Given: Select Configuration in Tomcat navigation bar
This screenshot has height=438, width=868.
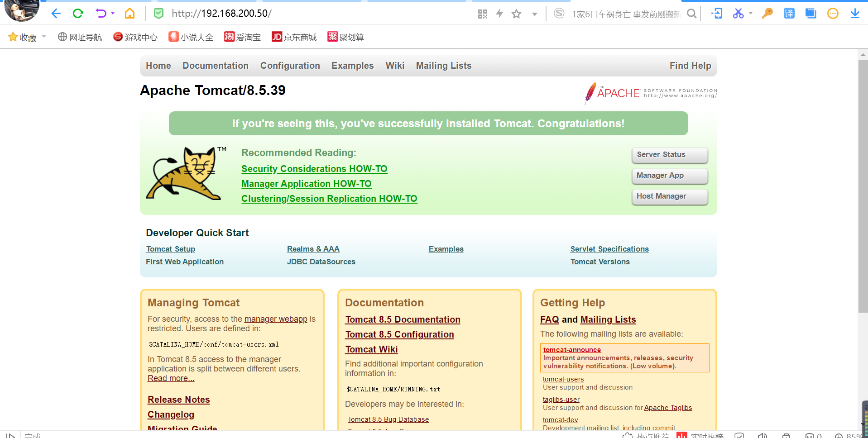Looking at the screenshot, I should coord(290,66).
